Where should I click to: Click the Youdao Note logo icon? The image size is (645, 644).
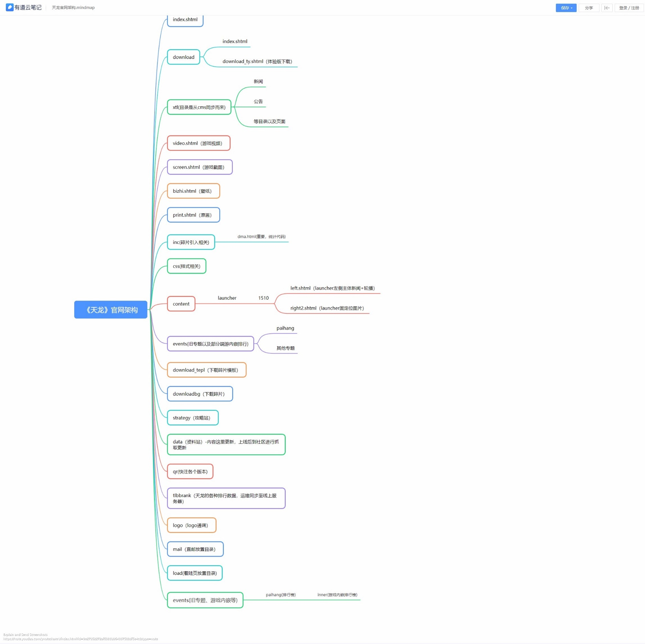10,7
